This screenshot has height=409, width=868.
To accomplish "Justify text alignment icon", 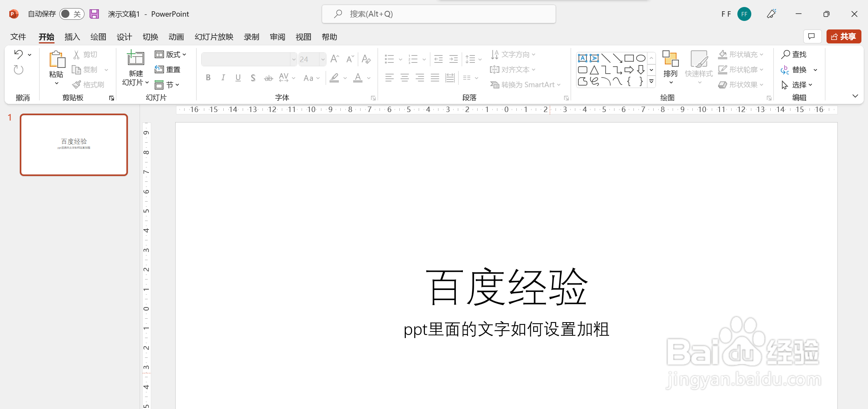I will 435,78.
